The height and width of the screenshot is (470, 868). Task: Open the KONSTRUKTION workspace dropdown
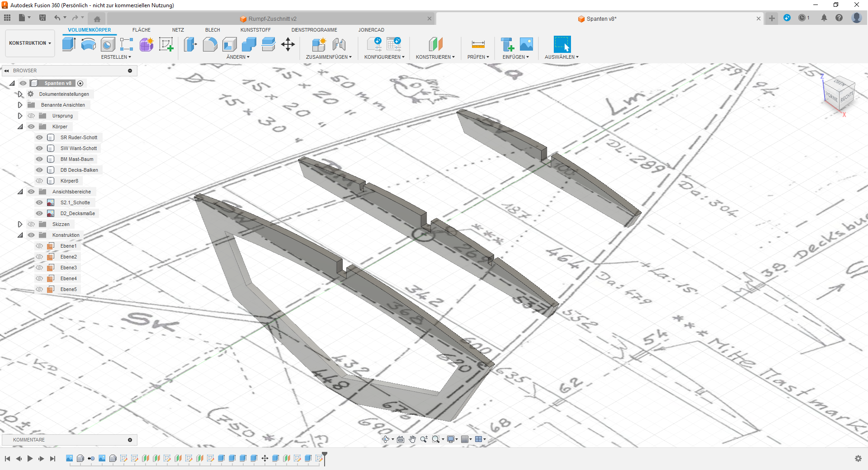tap(30, 43)
